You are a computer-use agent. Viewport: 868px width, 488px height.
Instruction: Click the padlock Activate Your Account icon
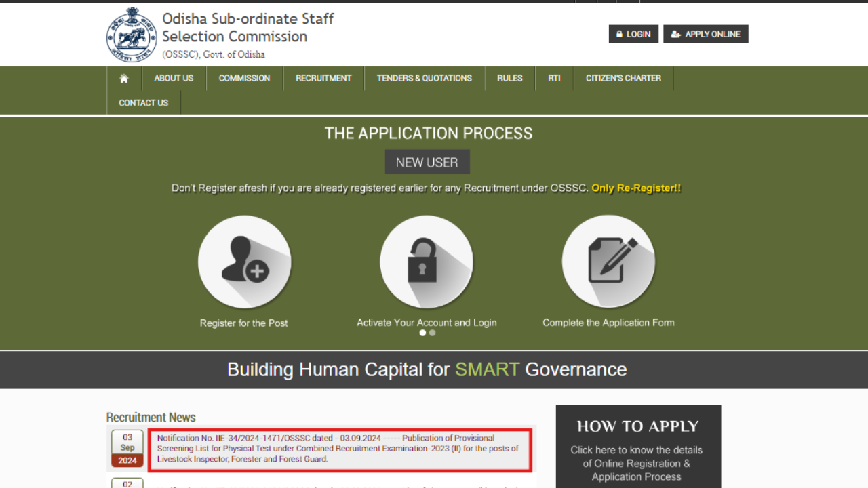coord(426,262)
